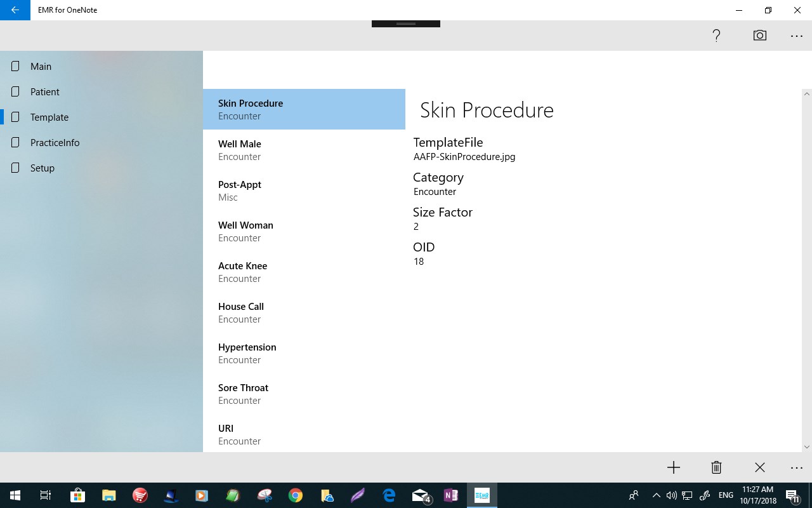Select Template in the navigation pane
812x508 pixels.
[x=49, y=117]
